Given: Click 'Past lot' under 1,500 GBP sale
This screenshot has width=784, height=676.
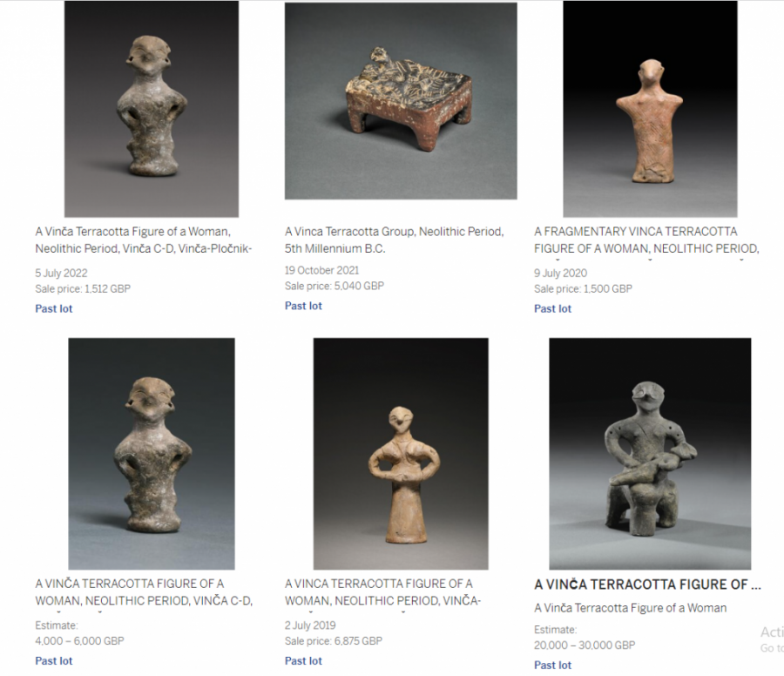Looking at the screenshot, I should coord(552,308).
